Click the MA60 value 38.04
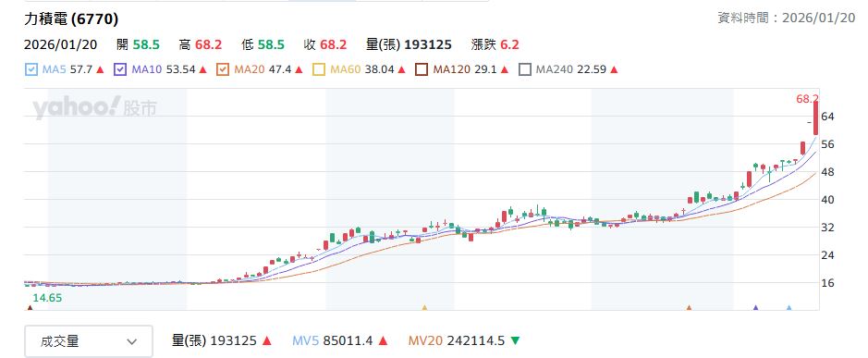This screenshot has width=868, height=358. 380,69
